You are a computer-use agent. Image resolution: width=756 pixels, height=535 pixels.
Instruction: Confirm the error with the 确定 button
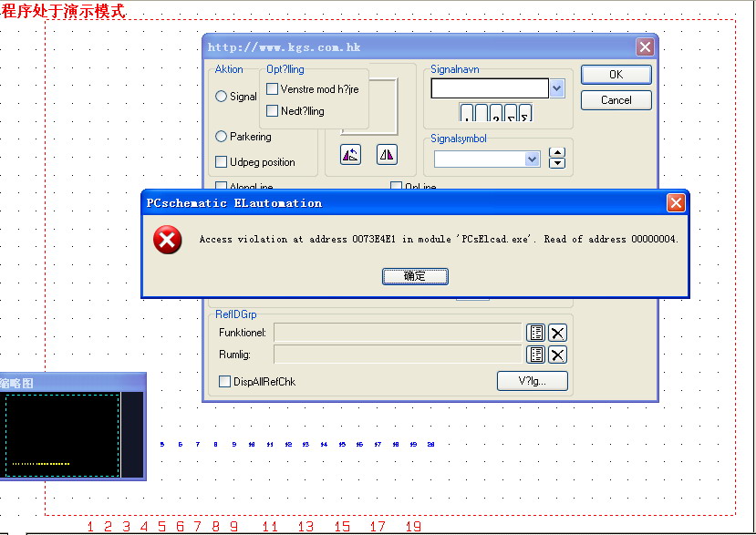[x=415, y=276]
